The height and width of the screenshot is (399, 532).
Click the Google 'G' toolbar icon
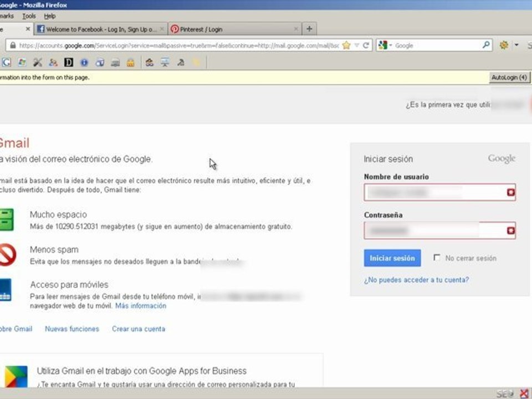point(7,63)
